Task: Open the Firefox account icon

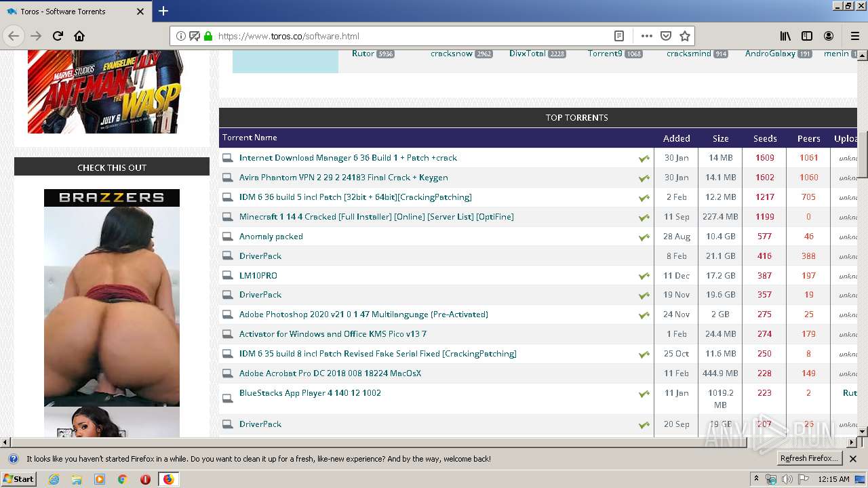Action: 829,36
